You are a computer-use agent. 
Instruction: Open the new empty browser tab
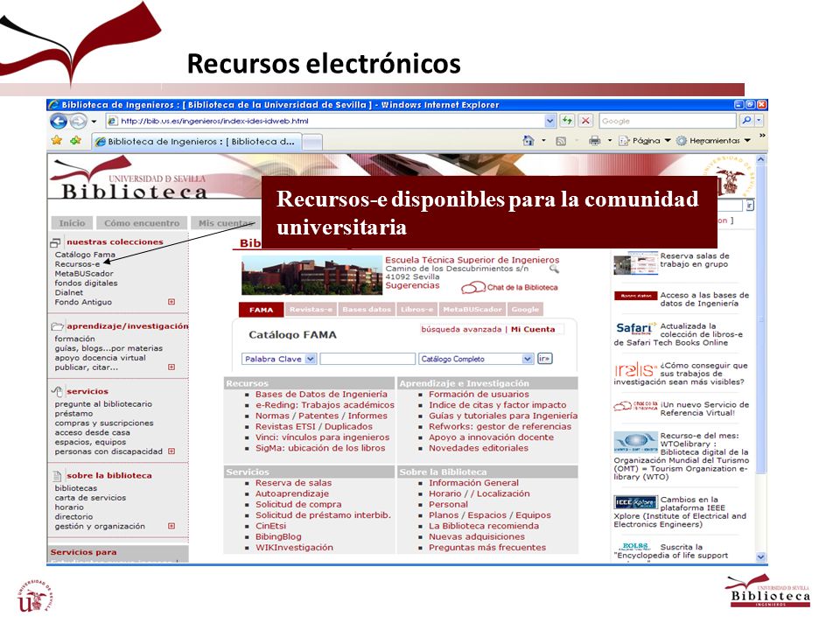coord(312,142)
